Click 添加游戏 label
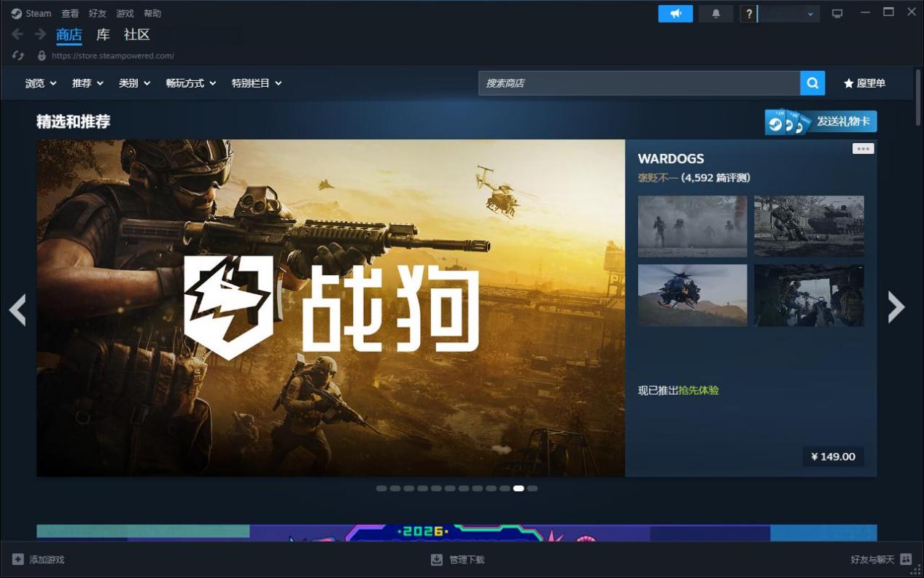The height and width of the screenshot is (578, 924). tap(47, 560)
